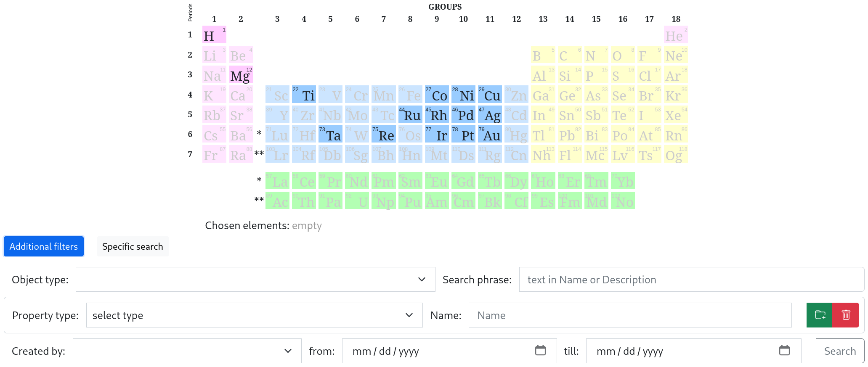The image size is (868, 367).
Task: Click the yellow Carbon (C) element swatch
Action: pos(570,55)
